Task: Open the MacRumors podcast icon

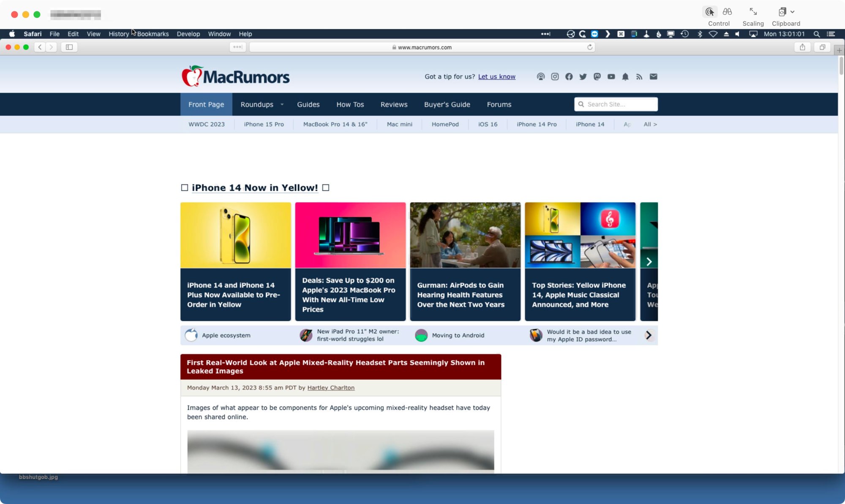Action: (x=541, y=76)
